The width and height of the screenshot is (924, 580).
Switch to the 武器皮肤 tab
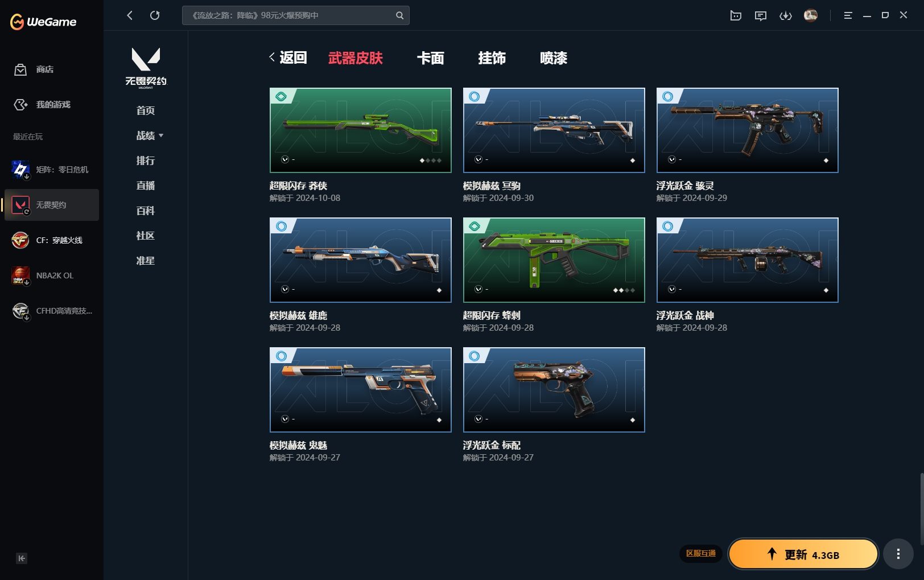coord(356,58)
